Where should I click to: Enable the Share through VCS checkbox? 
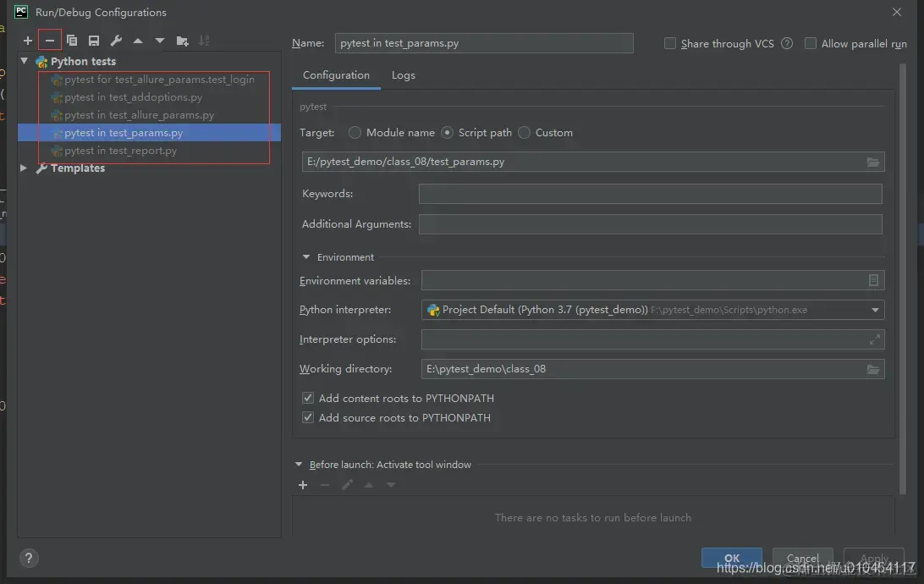(670, 44)
